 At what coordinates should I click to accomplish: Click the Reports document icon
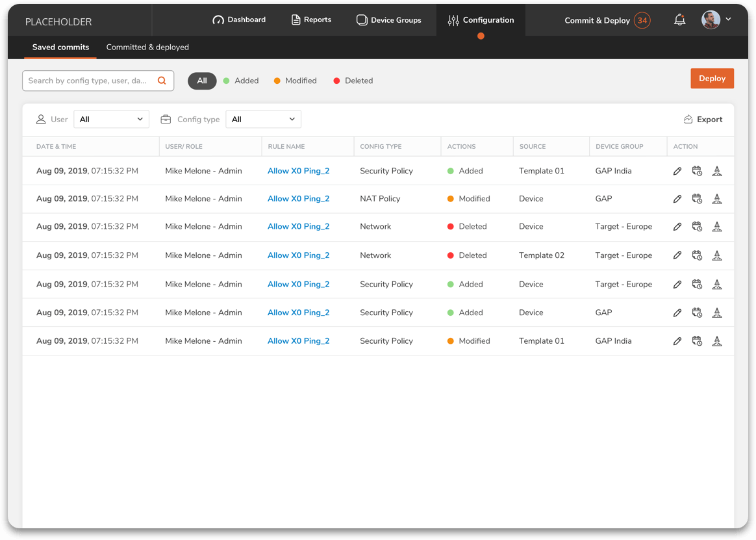[294, 19]
